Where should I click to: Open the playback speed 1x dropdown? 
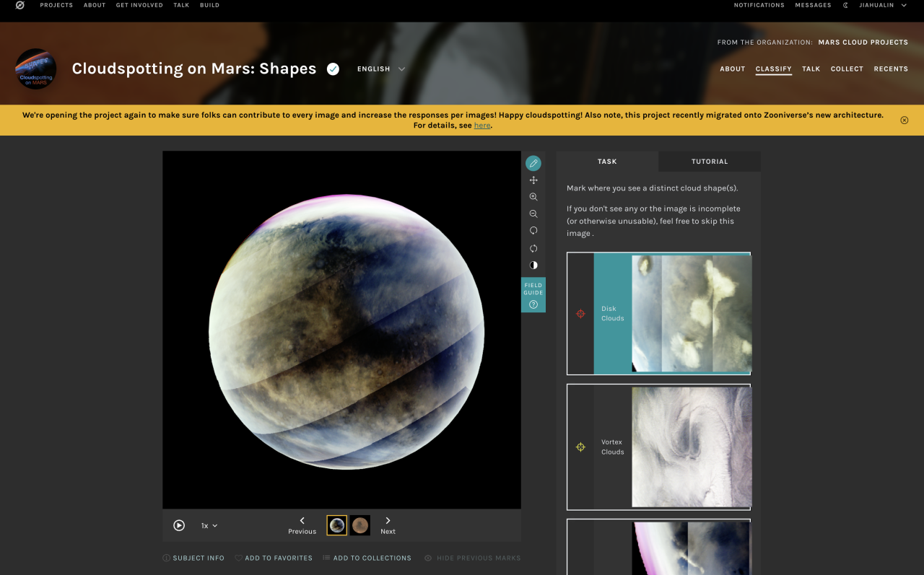[x=209, y=526]
